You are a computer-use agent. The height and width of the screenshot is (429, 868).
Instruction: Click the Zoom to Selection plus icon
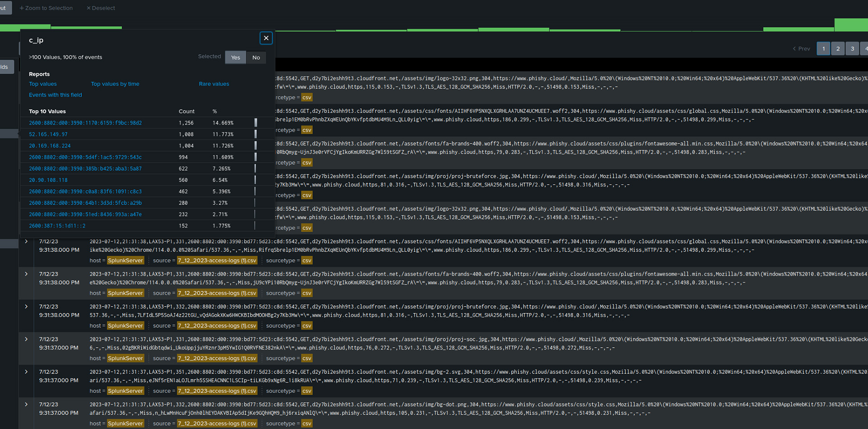[x=22, y=8]
